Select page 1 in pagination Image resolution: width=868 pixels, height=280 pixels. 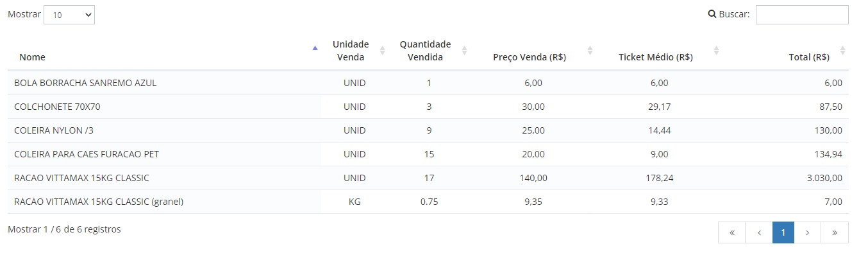(783, 232)
